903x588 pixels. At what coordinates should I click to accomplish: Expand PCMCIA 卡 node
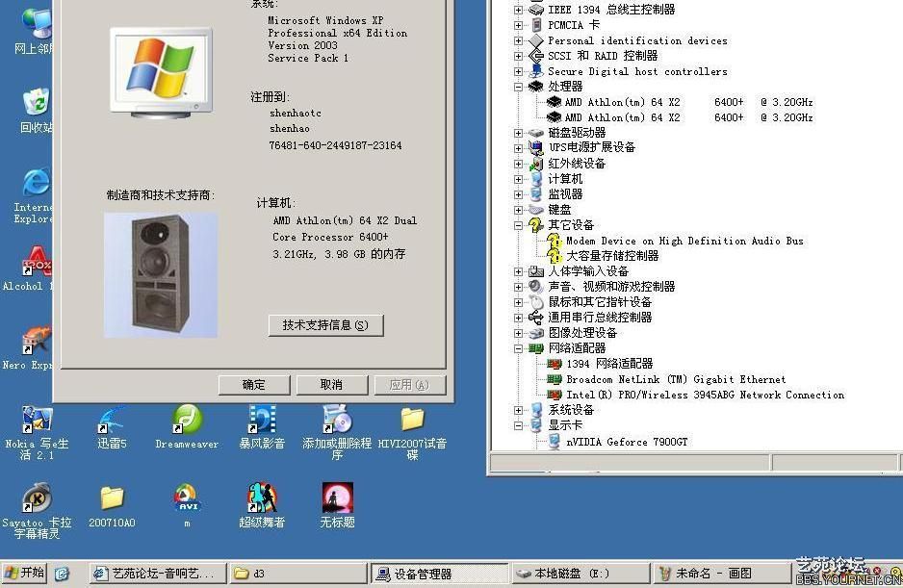[x=518, y=25]
